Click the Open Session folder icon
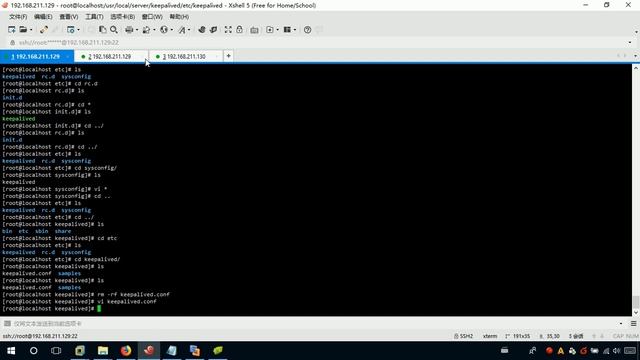 (23, 30)
